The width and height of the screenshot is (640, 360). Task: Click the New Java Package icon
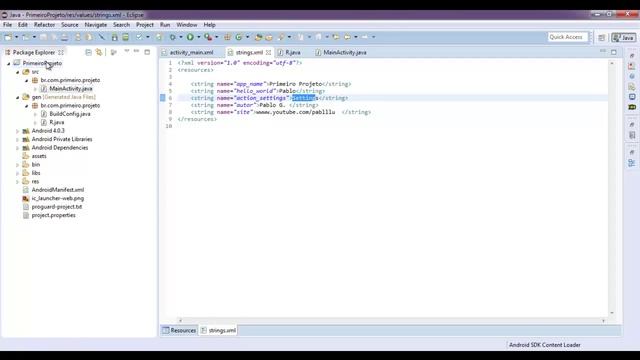click(227, 37)
